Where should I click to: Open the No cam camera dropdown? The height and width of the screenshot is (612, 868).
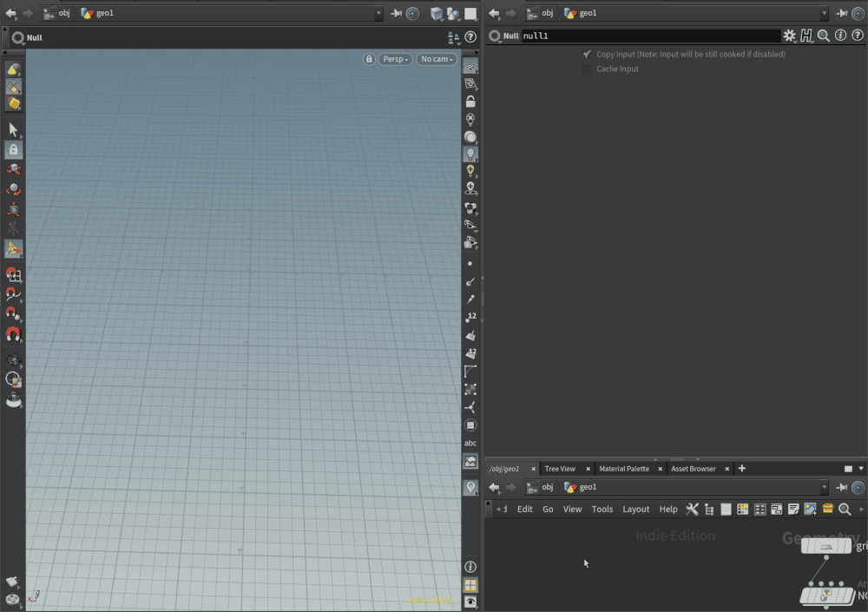[437, 59]
